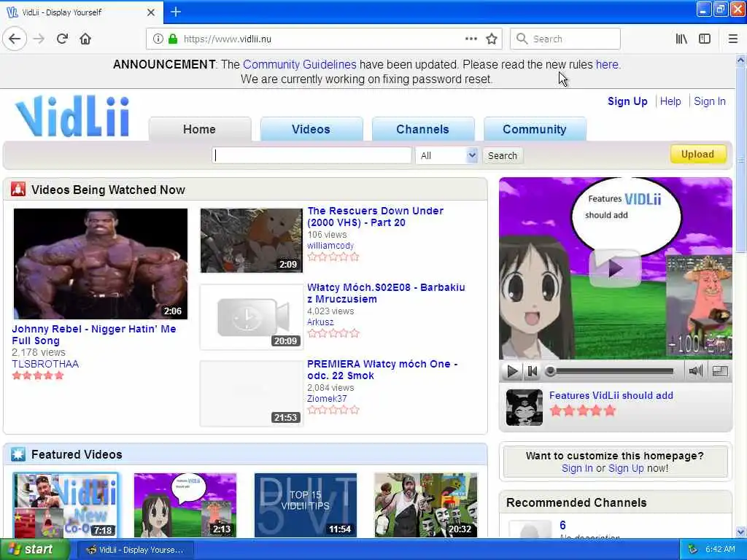Open Włatcy Móch S02E08 video title
The width and height of the screenshot is (747, 560).
tap(386, 293)
